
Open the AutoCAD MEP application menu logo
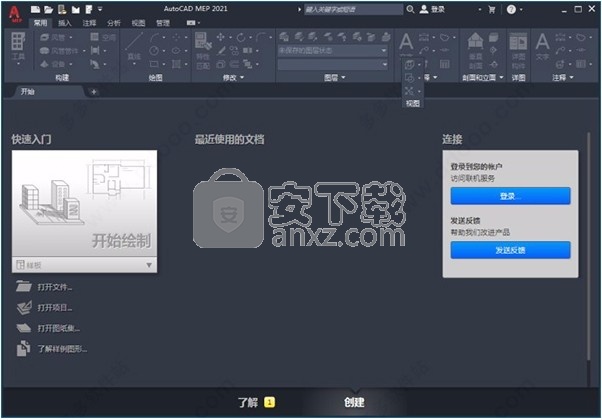pyautogui.click(x=15, y=15)
